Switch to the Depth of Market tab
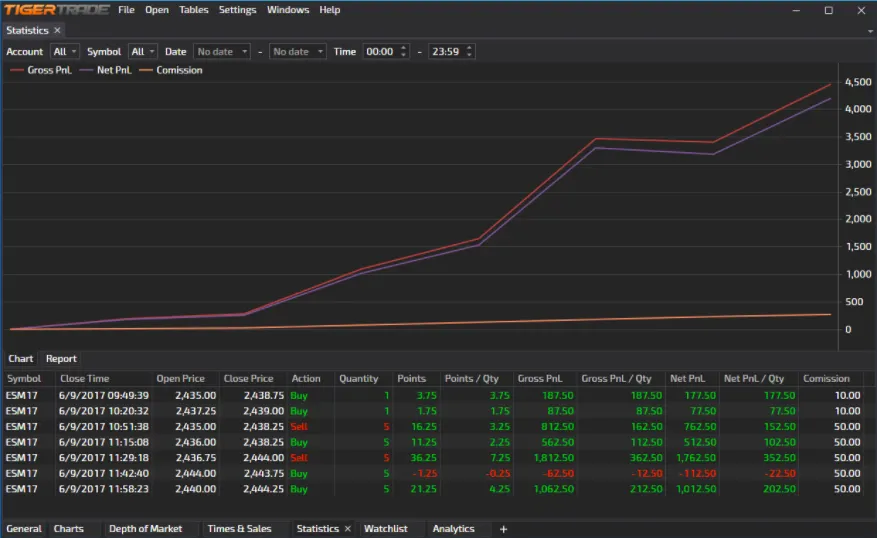877x538 pixels. tap(145, 529)
